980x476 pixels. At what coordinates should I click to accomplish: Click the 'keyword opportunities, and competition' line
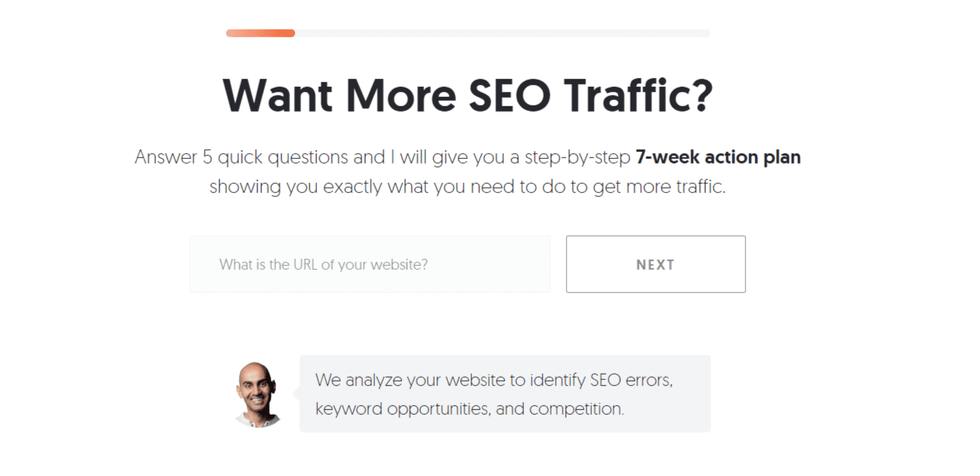469,407
